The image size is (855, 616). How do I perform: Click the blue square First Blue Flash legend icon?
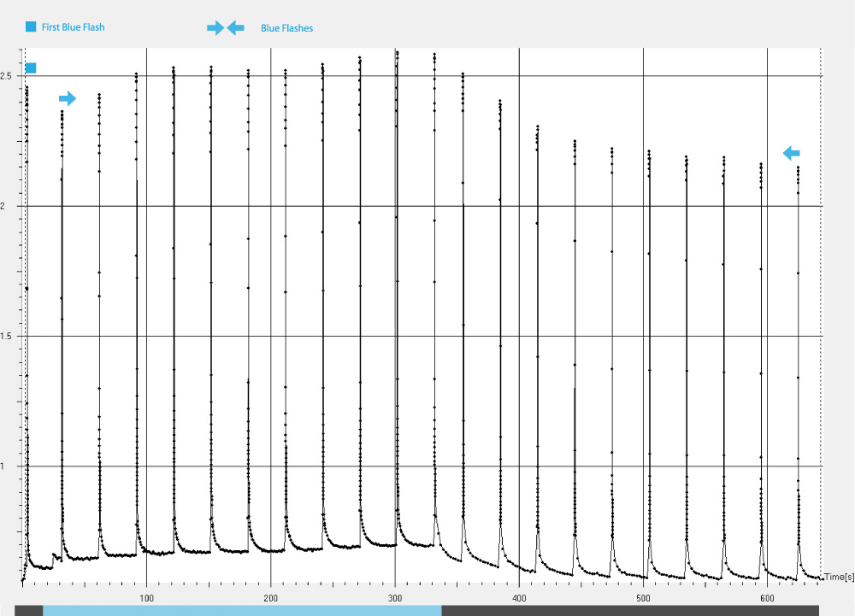(31, 27)
